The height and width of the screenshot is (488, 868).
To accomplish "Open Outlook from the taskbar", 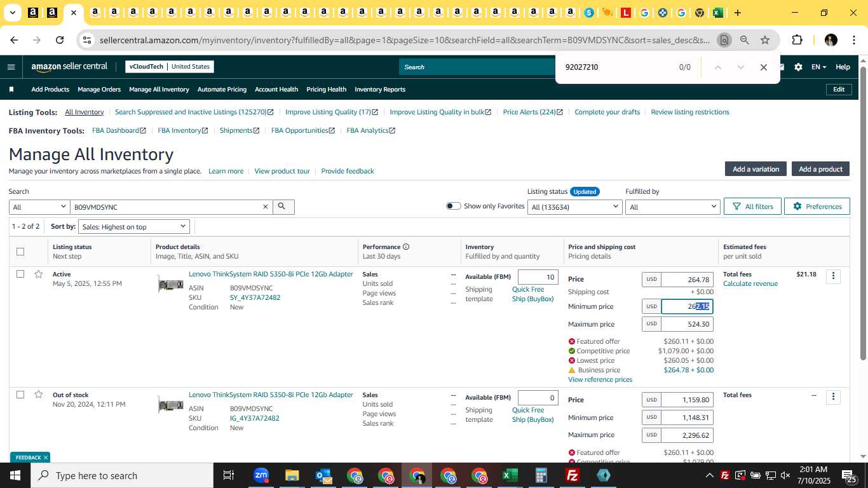I will pyautogui.click(x=323, y=475).
